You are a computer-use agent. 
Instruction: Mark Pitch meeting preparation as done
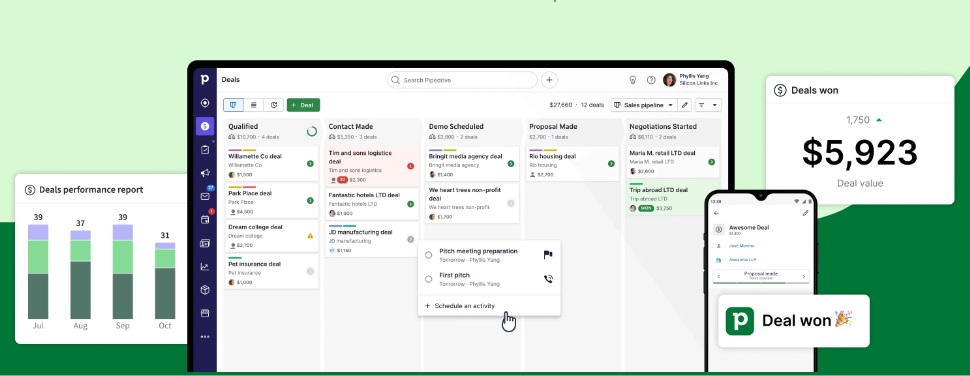click(428, 255)
